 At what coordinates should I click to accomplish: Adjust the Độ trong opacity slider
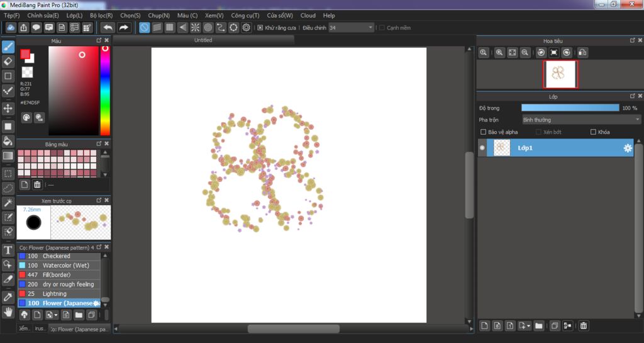click(570, 108)
